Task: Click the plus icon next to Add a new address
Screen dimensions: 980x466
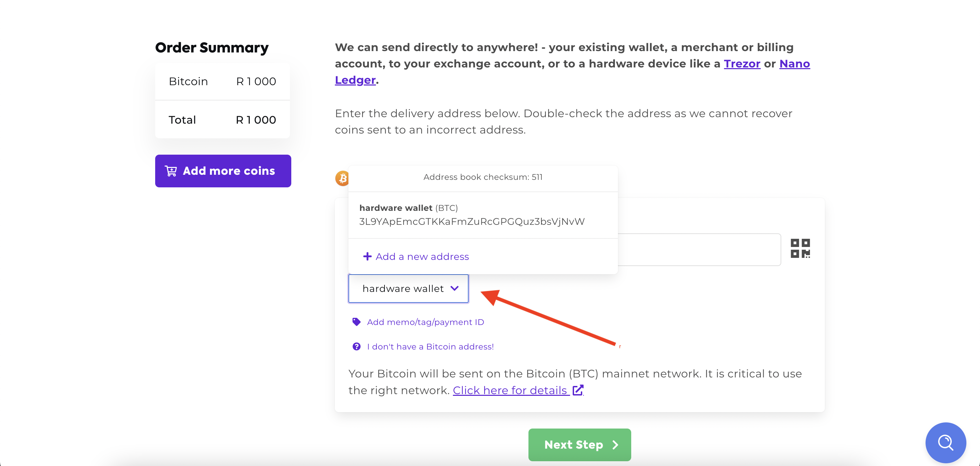Action: (x=367, y=256)
